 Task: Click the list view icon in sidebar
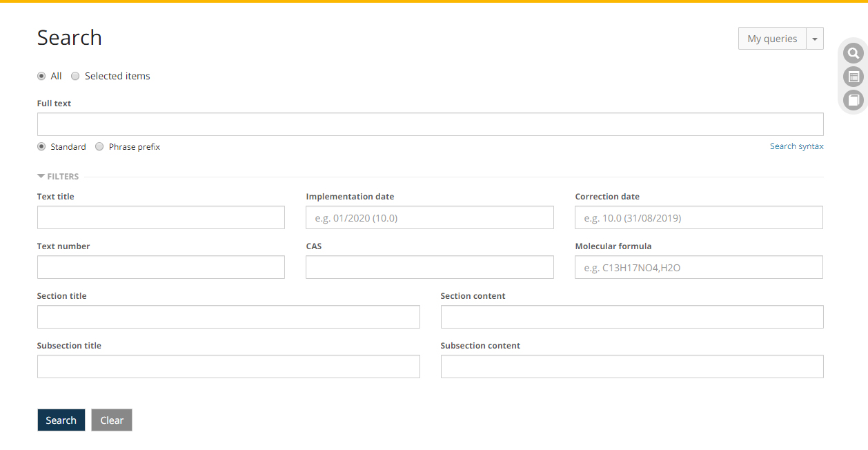(854, 77)
